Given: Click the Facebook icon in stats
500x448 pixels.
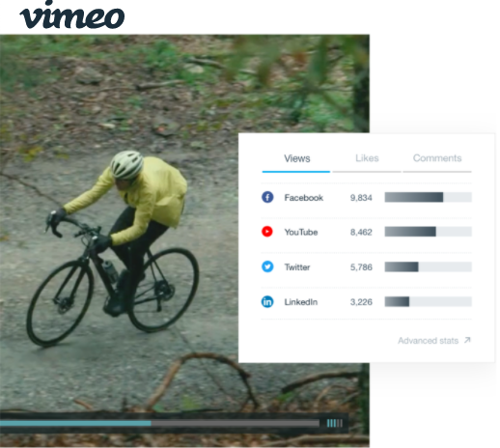Looking at the screenshot, I should [x=267, y=197].
